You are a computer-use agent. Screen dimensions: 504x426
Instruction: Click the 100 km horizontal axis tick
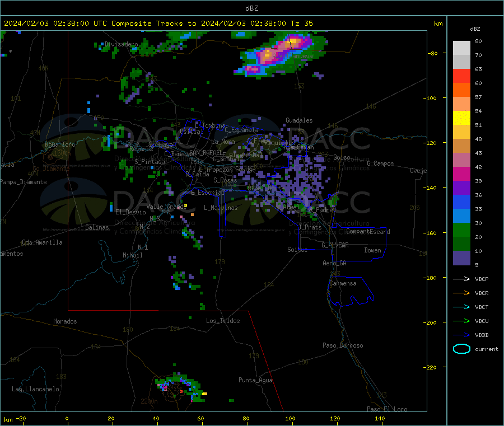click(290, 418)
